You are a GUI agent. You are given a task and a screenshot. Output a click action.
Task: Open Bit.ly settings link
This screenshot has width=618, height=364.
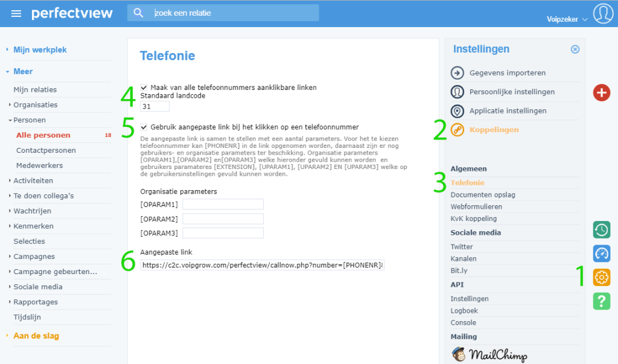coord(459,270)
